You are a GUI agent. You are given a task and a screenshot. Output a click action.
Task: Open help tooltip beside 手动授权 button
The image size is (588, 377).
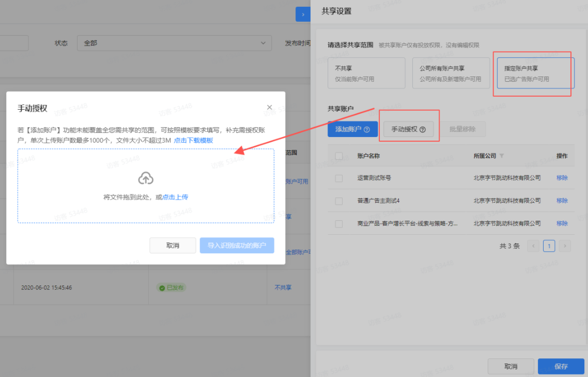point(422,129)
